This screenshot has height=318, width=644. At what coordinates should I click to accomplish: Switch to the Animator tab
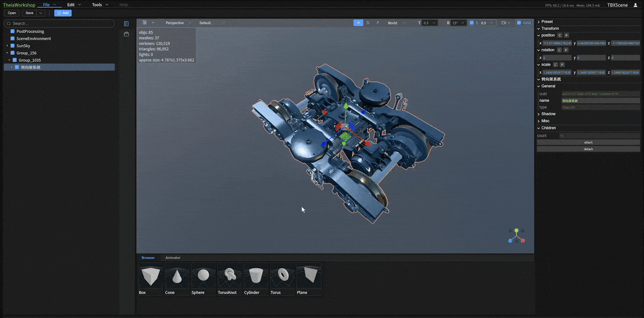[173, 258]
